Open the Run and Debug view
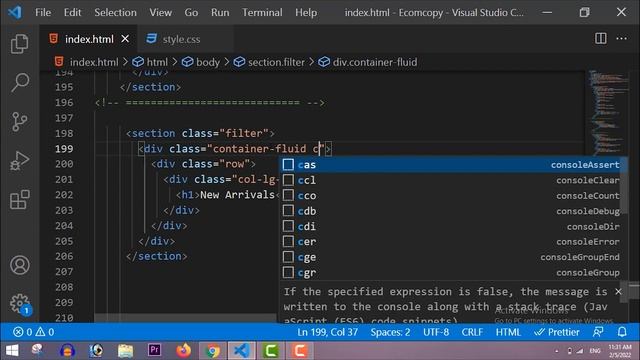Screen dimensions: 640x360 pyautogui.click(x=20, y=160)
